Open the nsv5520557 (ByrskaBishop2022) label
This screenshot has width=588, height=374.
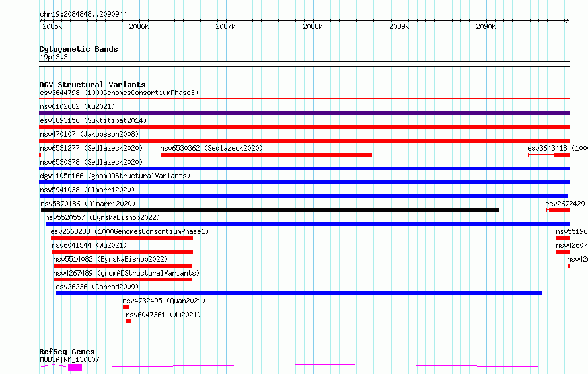102,217
